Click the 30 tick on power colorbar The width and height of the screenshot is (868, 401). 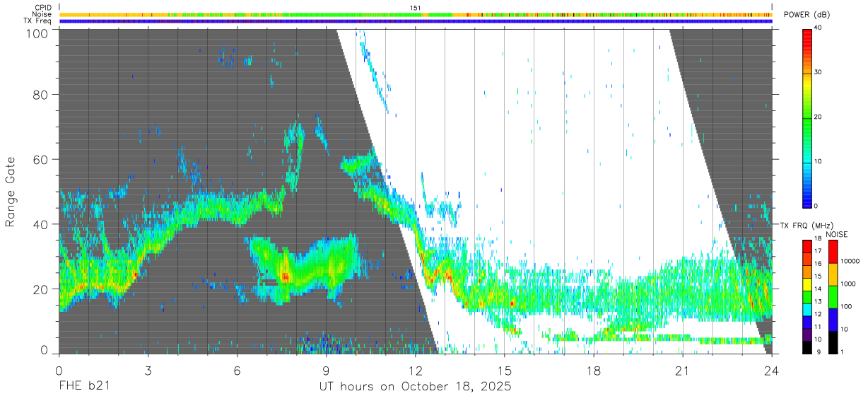[818, 72]
